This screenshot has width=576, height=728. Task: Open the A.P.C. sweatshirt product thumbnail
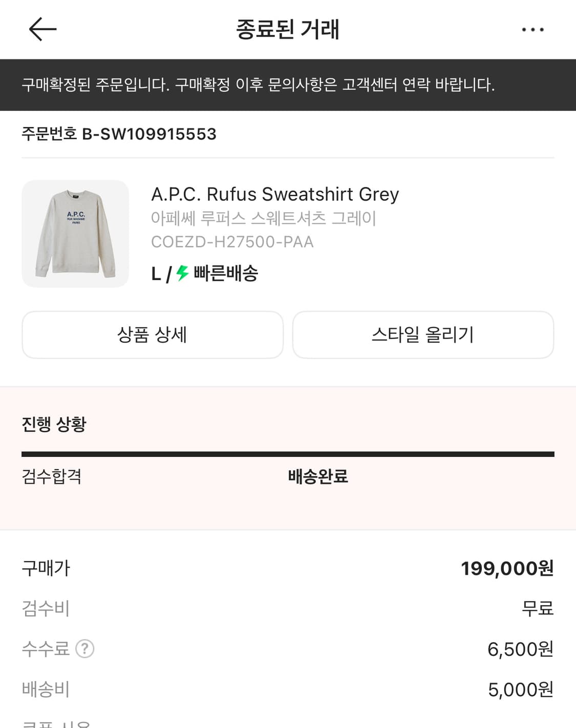click(x=75, y=234)
